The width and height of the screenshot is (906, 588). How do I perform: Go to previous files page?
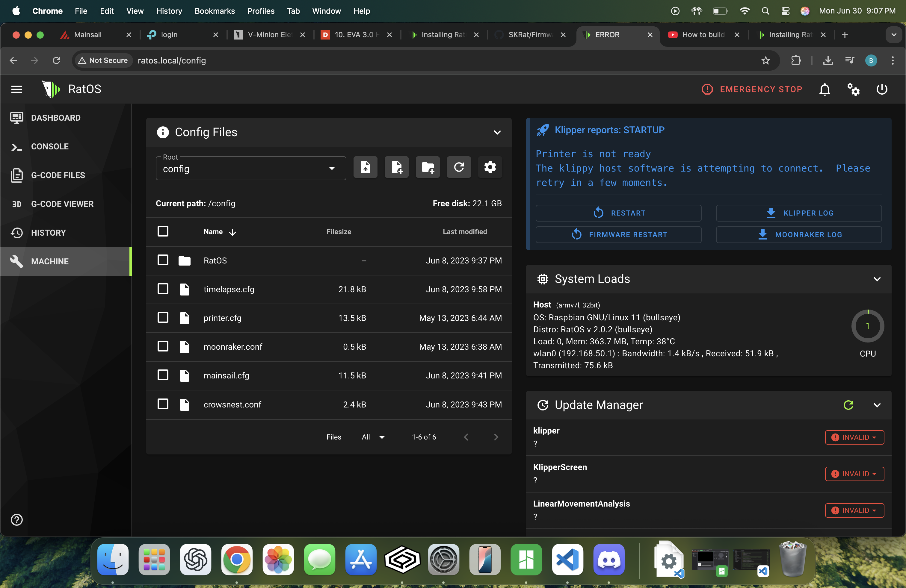pos(466,437)
